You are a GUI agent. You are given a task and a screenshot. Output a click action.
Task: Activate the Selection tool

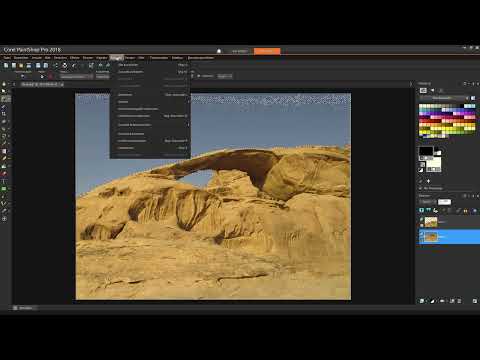(5, 99)
